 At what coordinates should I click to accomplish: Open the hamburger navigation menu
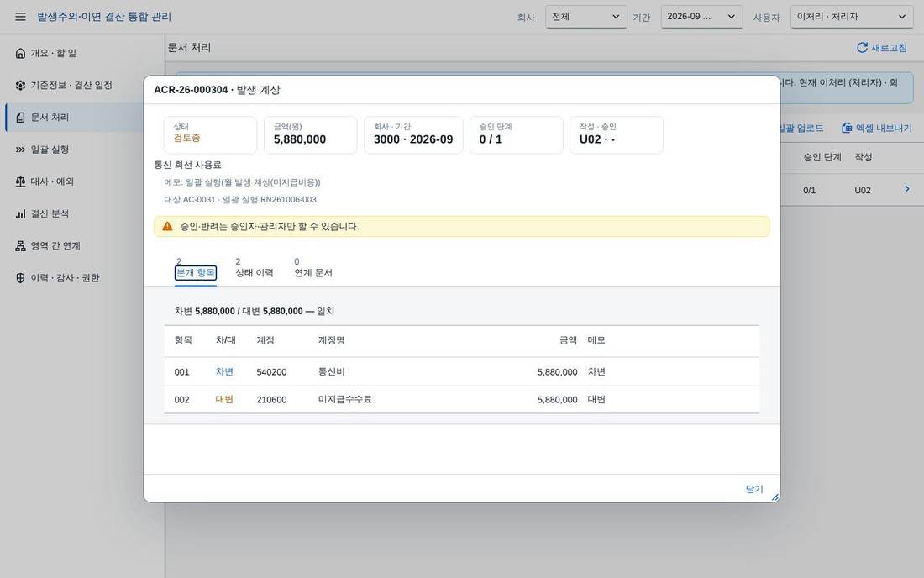pyautogui.click(x=20, y=17)
